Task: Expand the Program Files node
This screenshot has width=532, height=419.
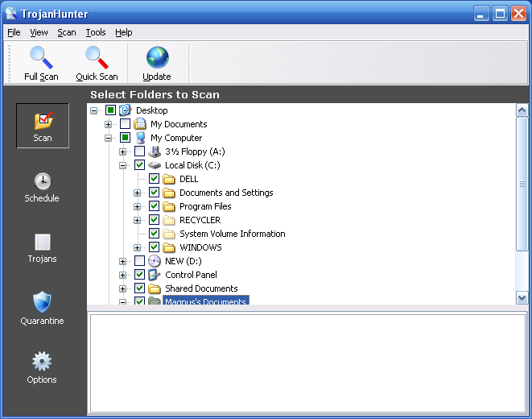Action: coord(137,206)
